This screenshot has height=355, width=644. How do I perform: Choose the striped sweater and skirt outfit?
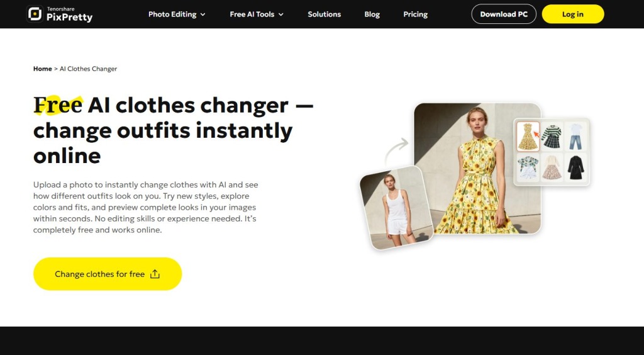[551, 137]
